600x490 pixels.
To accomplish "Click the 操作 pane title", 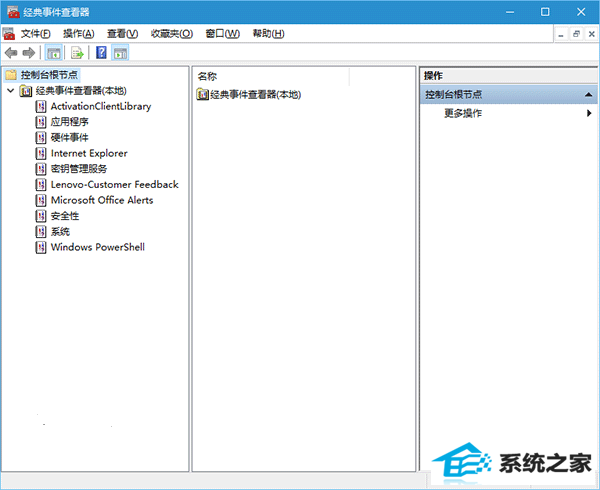I will [x=433, y=76].
